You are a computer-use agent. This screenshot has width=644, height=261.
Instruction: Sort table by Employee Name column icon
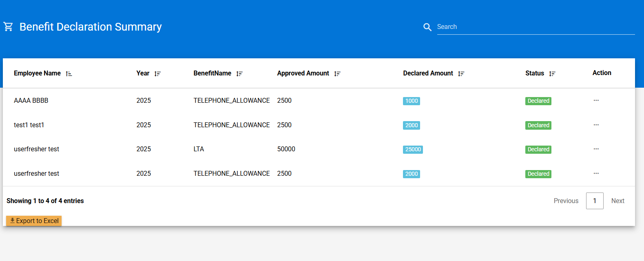[x=69, y=74]
